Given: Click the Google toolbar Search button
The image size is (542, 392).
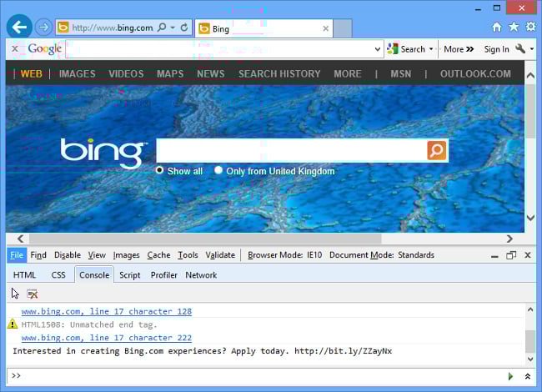Looking at the screenshot, I should 407,49.
